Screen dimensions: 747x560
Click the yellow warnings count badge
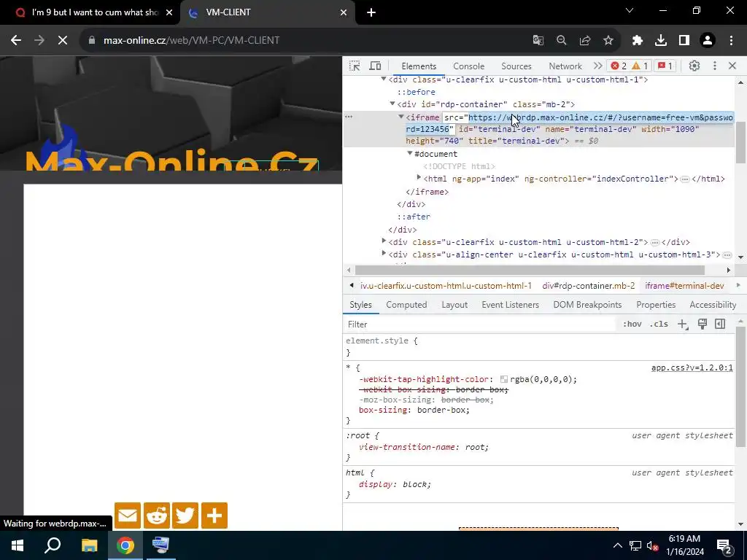pos(640,66)
